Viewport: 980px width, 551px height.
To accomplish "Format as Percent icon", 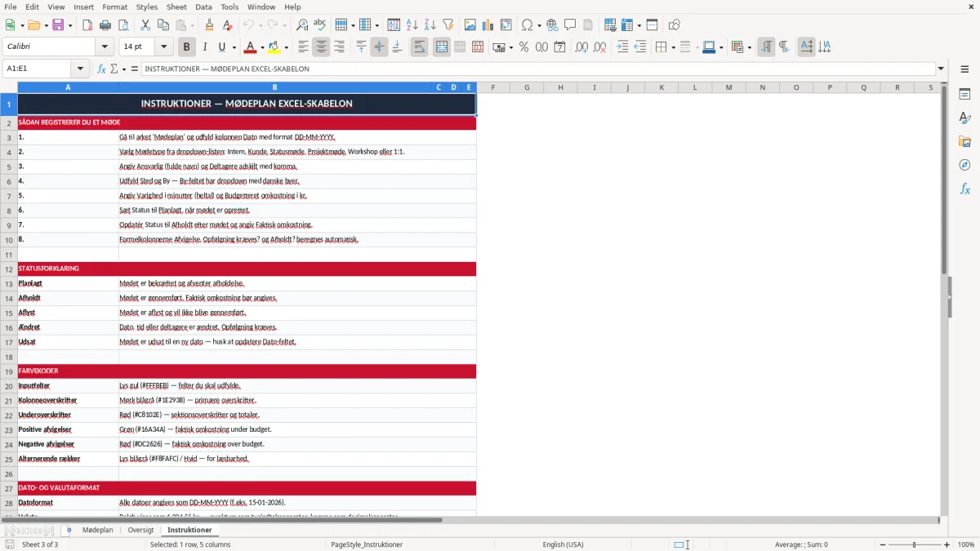I will pos(523,47).
